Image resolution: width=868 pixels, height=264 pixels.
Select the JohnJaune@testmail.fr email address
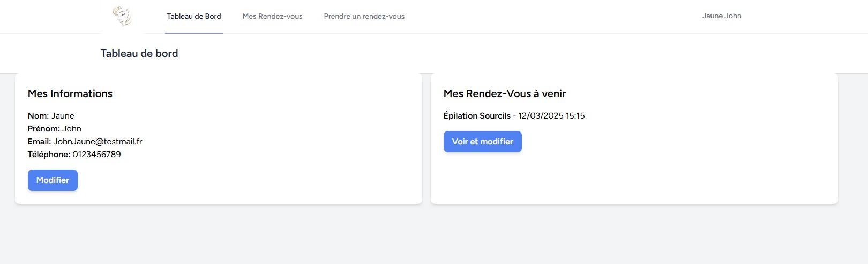click(98, 142)
